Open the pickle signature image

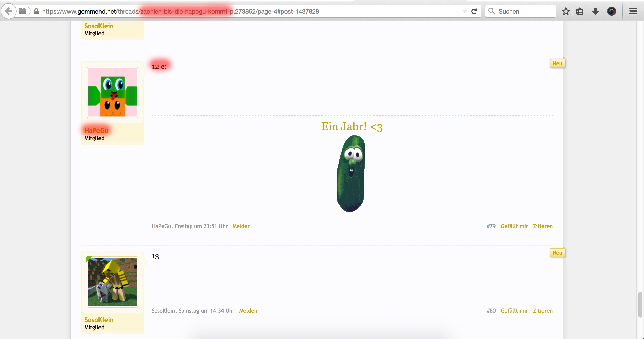[x=351, y=174]
